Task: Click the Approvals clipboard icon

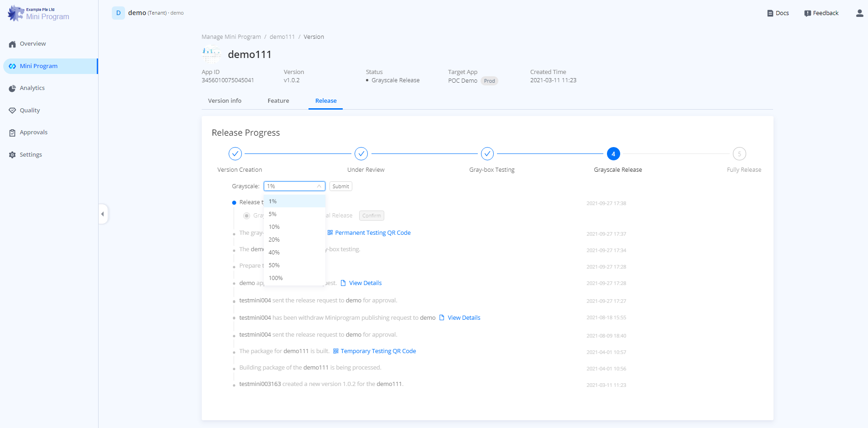Action: point(12,133)
